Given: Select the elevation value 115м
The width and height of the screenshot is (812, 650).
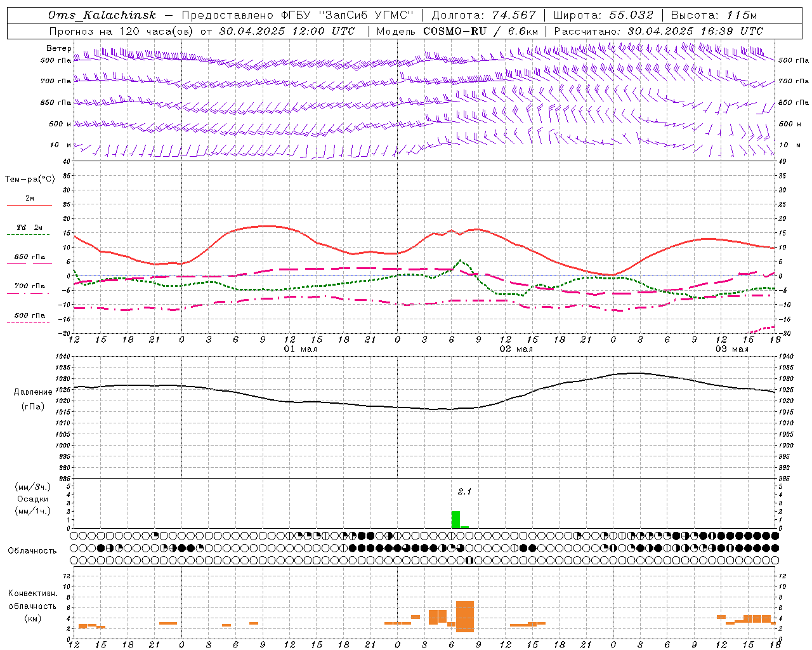Looking at the screenshot, I should [742, 16].
